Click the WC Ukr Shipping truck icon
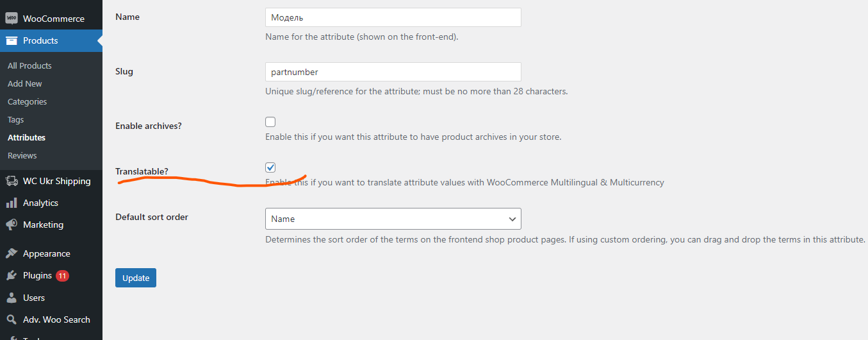Viewport: 868px width, 340px height. click(x=12, y=181)
